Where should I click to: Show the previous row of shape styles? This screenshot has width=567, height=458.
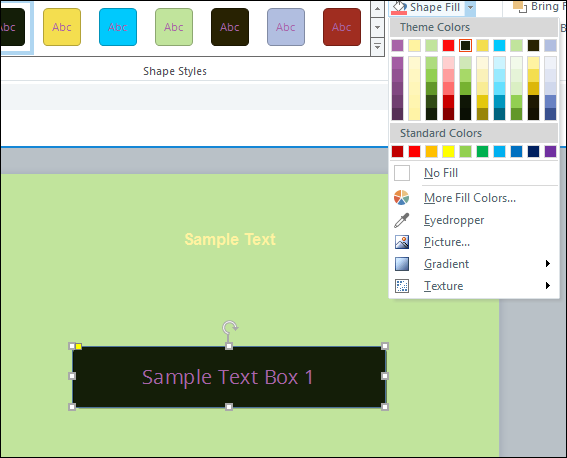[377, 8]
